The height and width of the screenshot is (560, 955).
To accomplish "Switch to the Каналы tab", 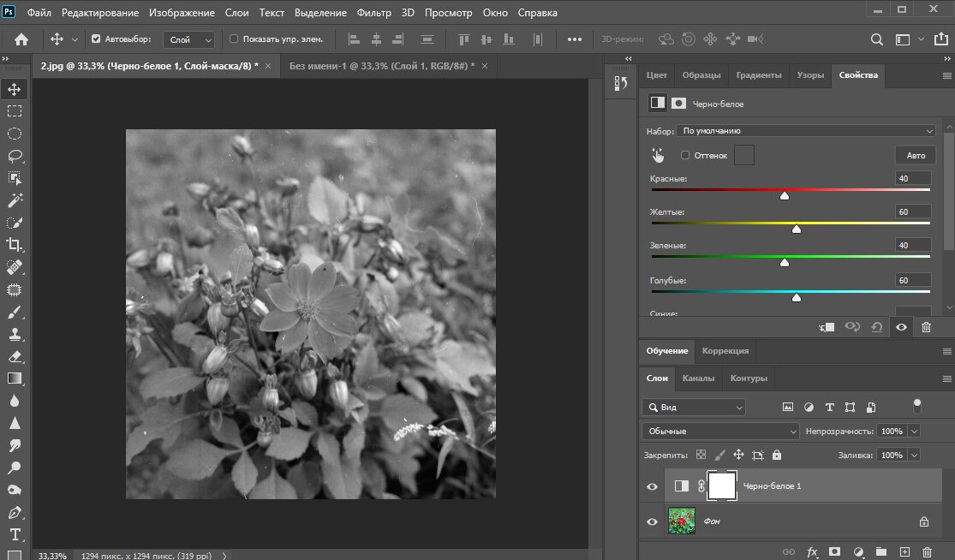I will tap(698, 378).
